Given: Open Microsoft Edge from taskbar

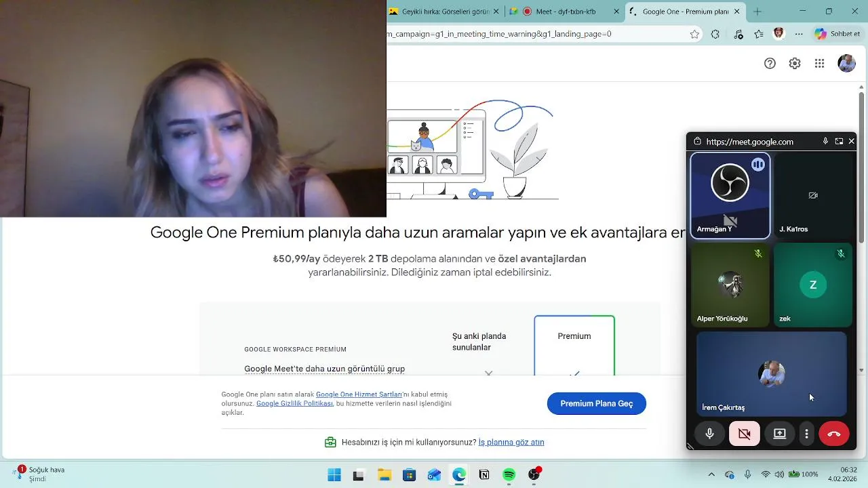Looking at the screenshot, I should [459, 475].
